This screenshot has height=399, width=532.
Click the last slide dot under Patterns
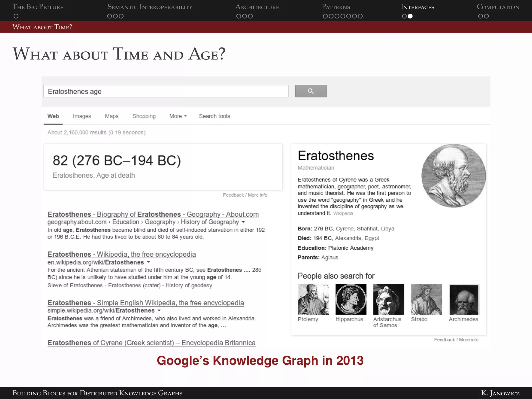pyautogui.click(x=360, y=16)
